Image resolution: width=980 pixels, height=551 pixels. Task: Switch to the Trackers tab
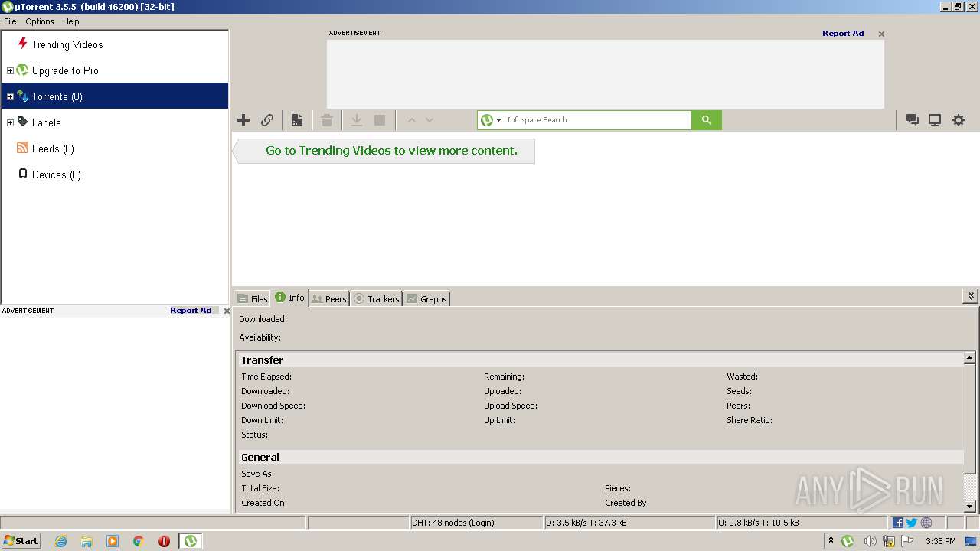click(377, 299)
